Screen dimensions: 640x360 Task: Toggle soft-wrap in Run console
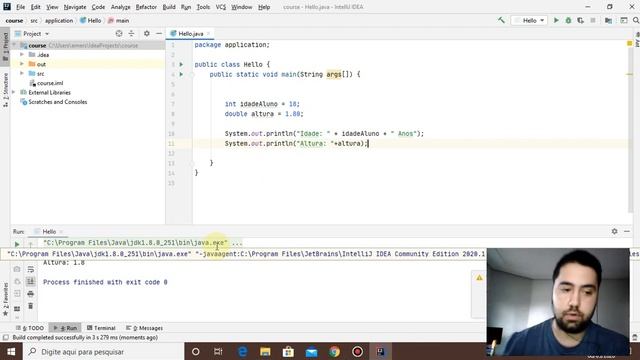point(31,269)
